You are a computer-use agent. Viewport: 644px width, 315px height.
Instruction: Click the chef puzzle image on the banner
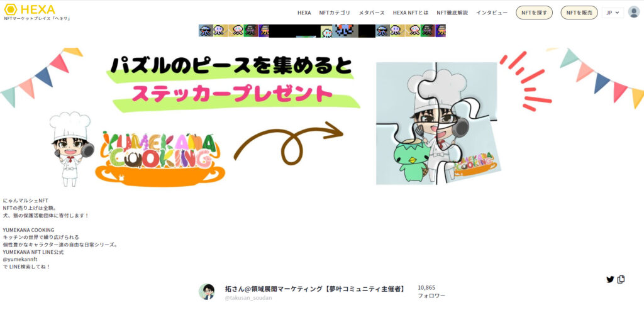click(438, 123)
